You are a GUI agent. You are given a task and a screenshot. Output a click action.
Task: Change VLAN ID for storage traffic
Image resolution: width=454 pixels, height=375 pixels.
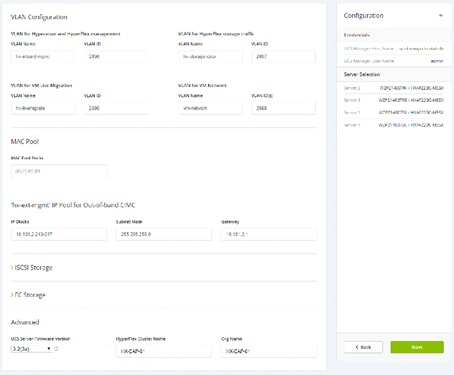(283, 56)
